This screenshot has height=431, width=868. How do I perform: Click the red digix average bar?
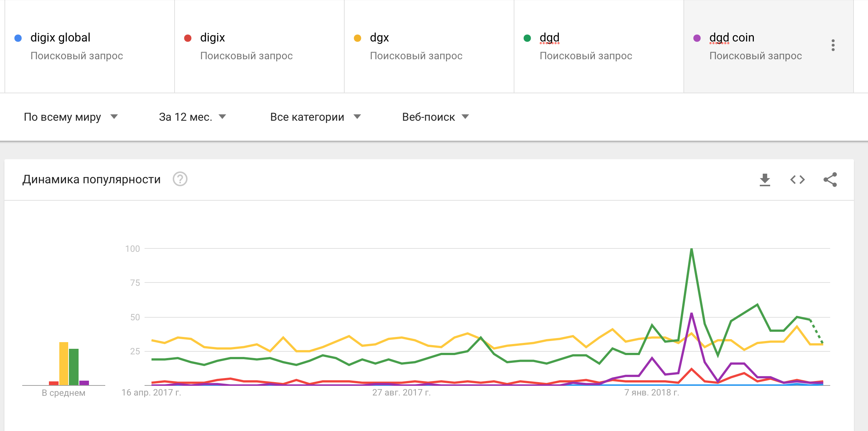tap(54, 383)
